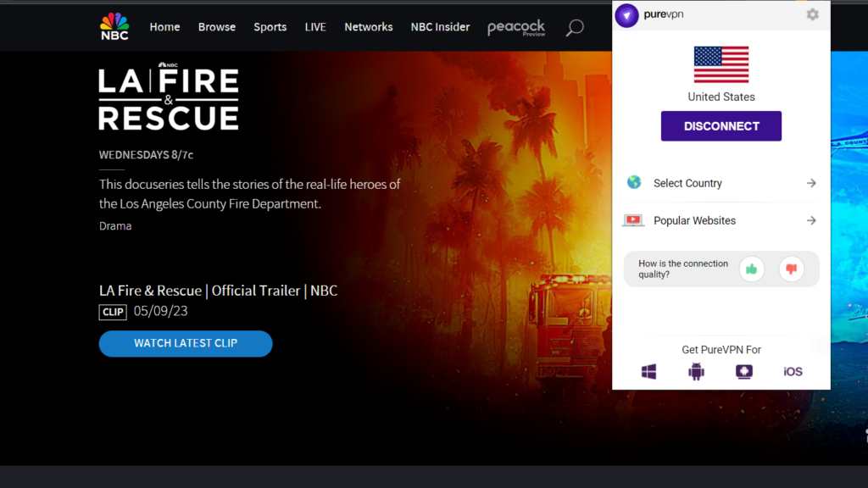Expand Select Country arrow
The image size is (868, 488).
coord(811,183)
